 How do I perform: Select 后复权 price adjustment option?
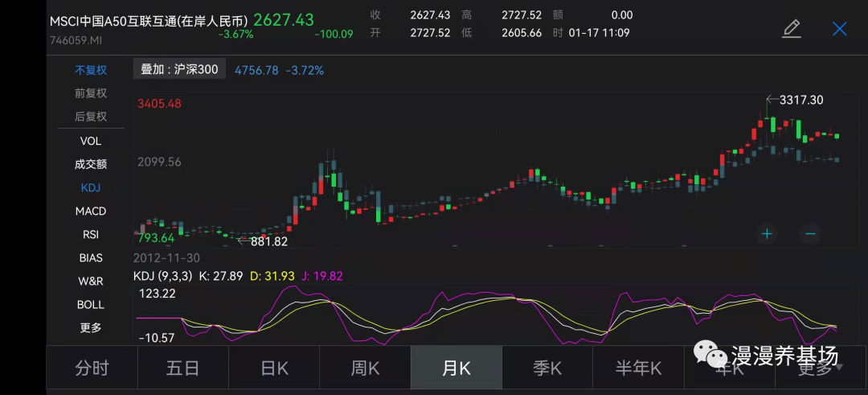click(x=91, y=117)
